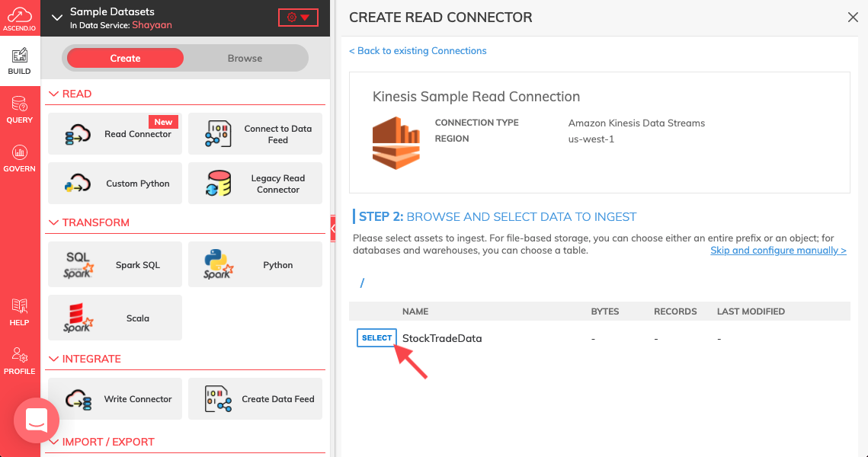The width and height of the screenshot is (868, 457).
Task: Open the gear settings dropdown
Action: pos(299,18)
